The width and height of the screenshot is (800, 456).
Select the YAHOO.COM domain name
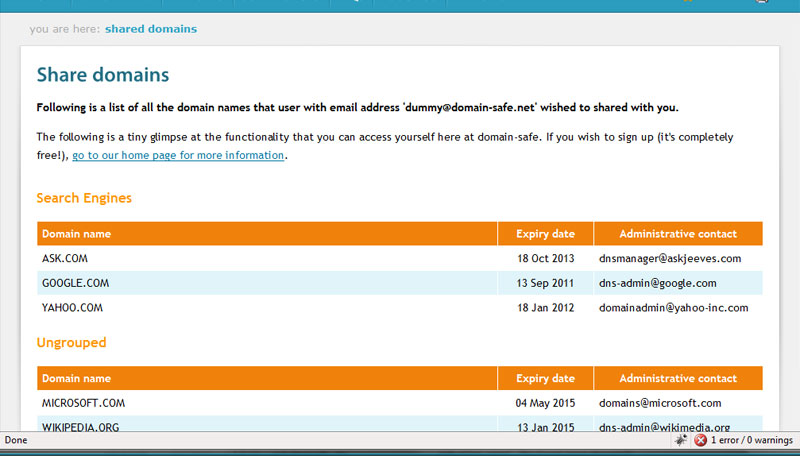click(72, 308)
